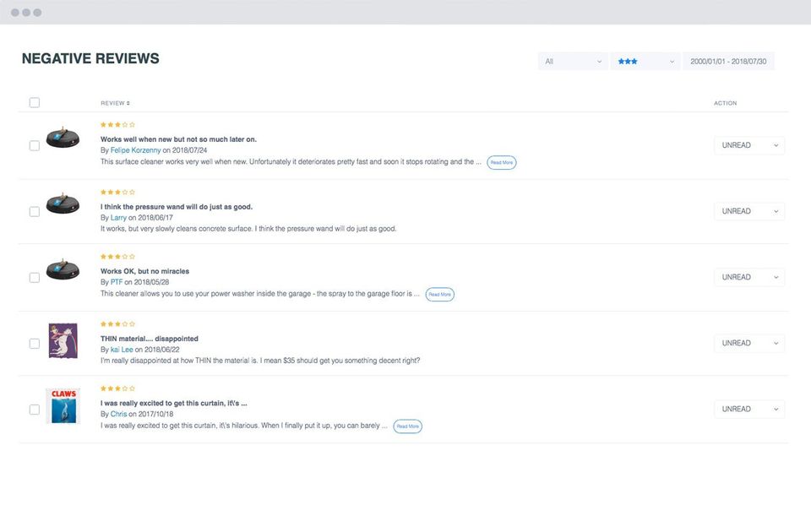Expand UNREAD action dropdown for Chris's review

point(749,409)
